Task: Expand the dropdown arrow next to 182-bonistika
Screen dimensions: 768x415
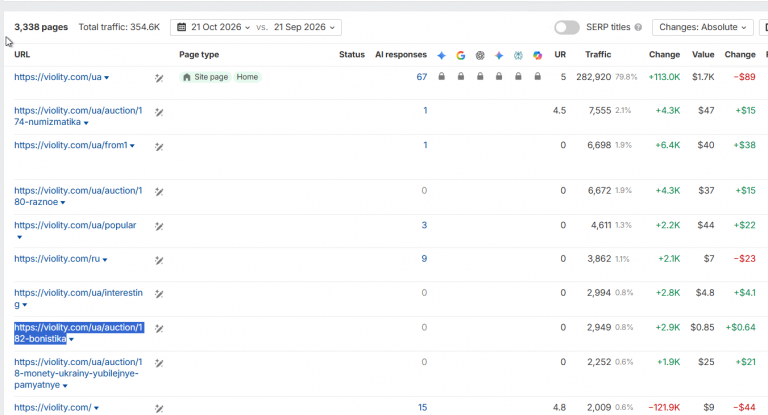Action: pyautogui.click(x=72, y=340)
